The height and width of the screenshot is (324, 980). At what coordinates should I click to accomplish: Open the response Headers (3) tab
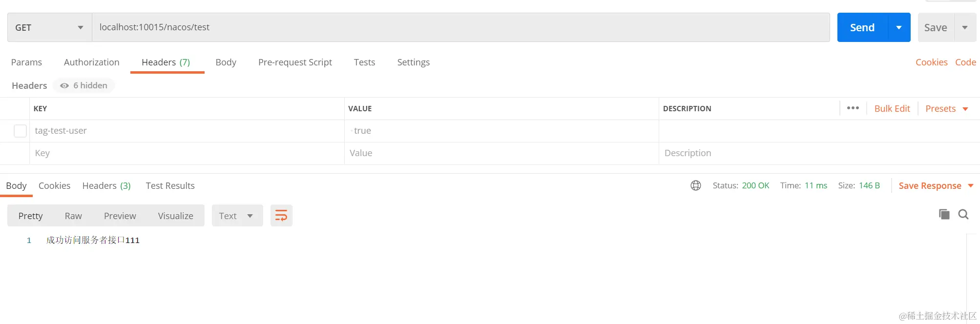click(106, 185)
